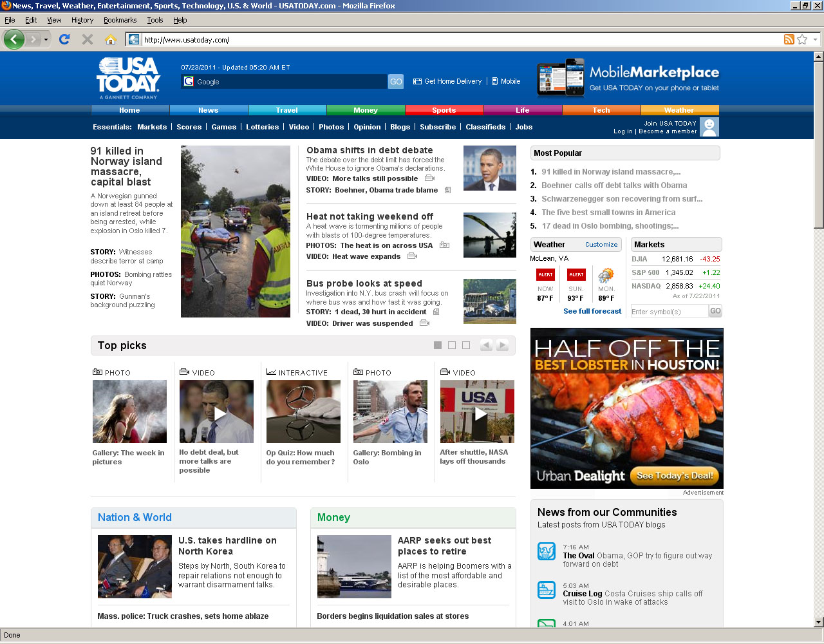
Task: Click camera icon beside The heat is on across USA
Action: click(x=444, y=245)
